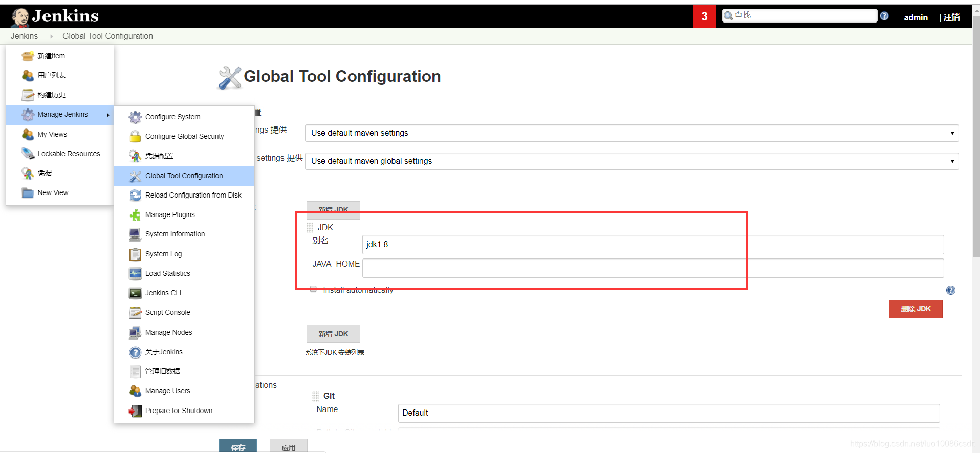Click the 关于Jenkins question mark icon
Screen dimensions: 980x453
pyautogui.click(x=135, y=352)
